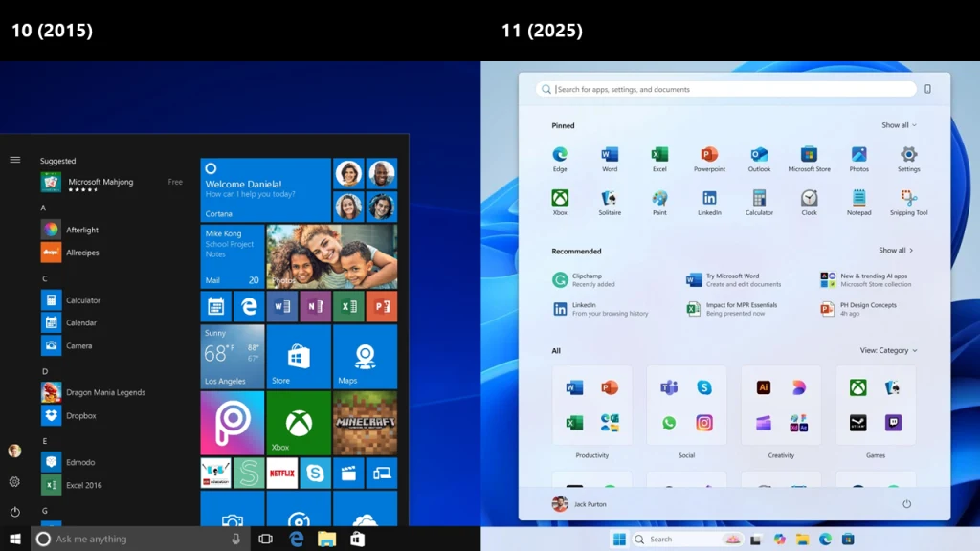The image size is (980, 551).
Task: Open the Calculator icon in Windows 11 Pinned
Action: [759, 203]
